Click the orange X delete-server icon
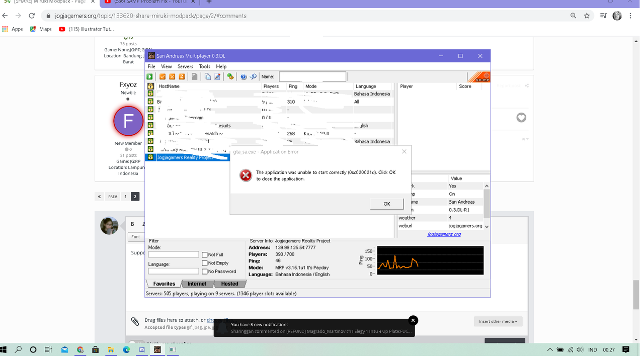Screen dimensions: 644x362 [172, 76]
